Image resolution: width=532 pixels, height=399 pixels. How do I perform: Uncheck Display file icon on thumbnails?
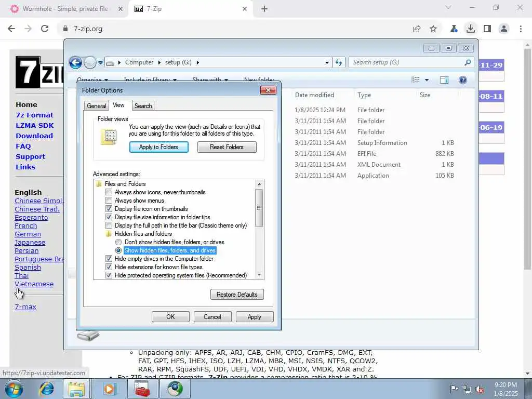click(109, 209)
